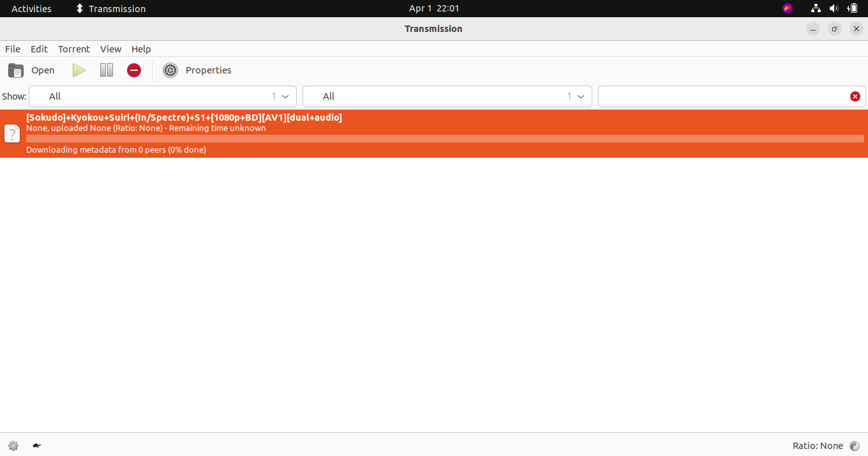Open the View menu
Viewport: 868px width, 456px height.
[x=110, y=49]
